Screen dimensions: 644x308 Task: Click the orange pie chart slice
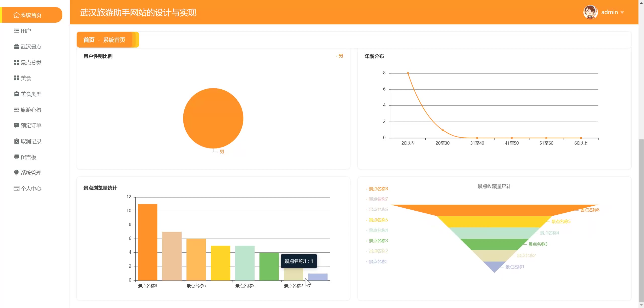pos(213,118)
